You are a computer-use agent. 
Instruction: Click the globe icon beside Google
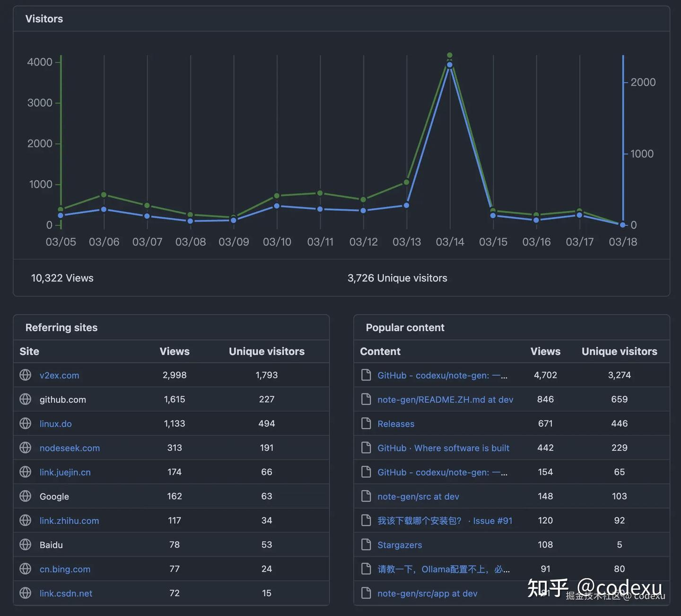coord(26,496)
